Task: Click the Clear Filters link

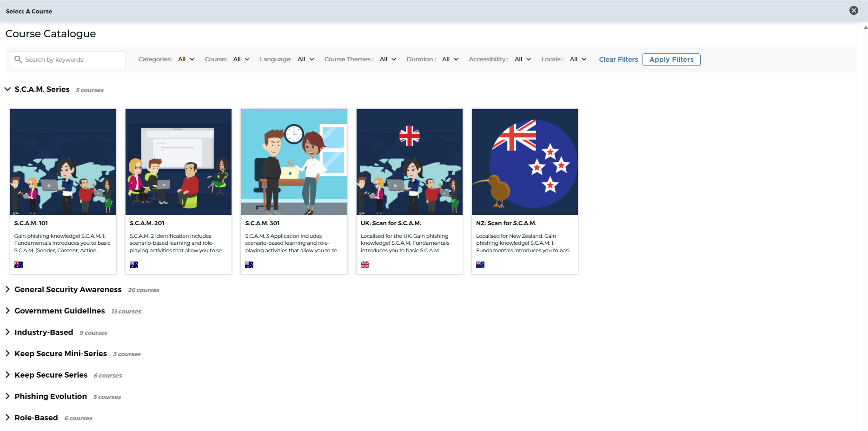Action: [618, 59]
